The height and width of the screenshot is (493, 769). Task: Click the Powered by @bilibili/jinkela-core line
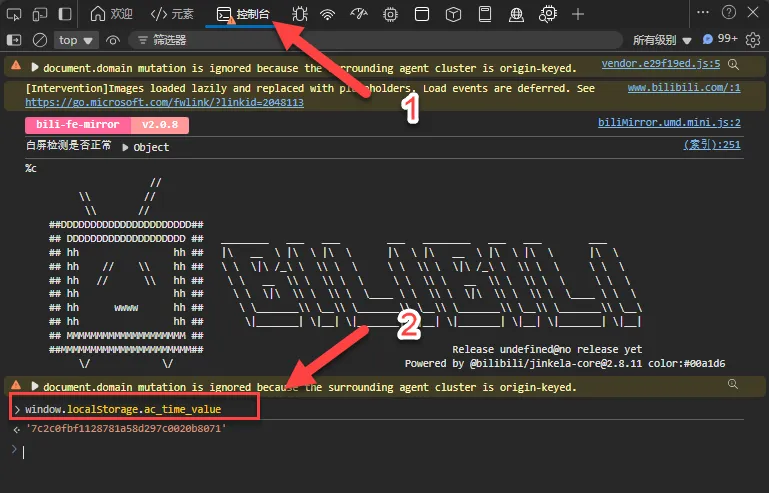(564, 363)
